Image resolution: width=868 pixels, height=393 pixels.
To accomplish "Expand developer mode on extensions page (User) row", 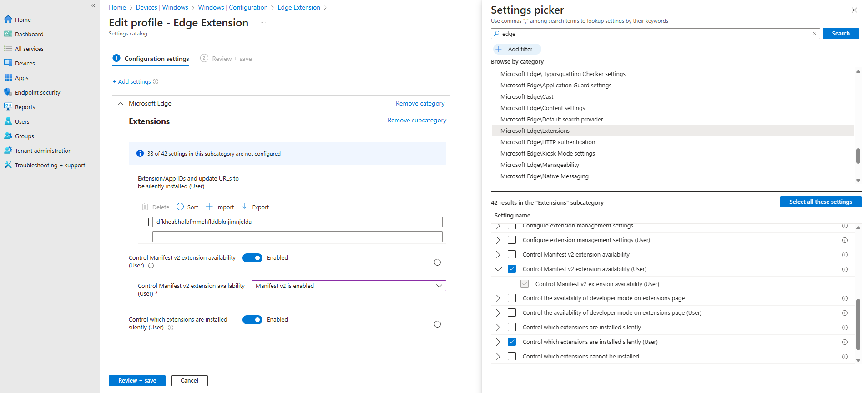I will [498, 312].
